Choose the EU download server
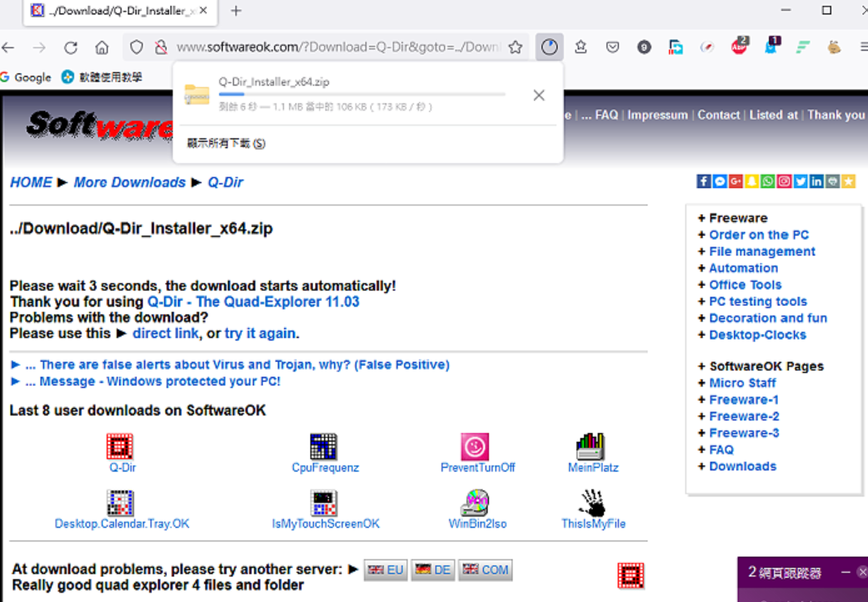 pyautogui.click(x=386, y=570)
